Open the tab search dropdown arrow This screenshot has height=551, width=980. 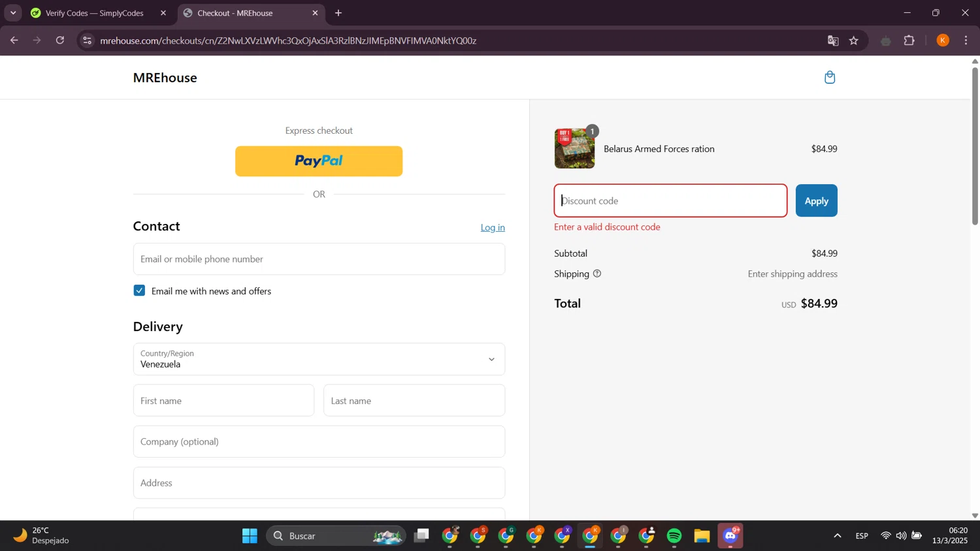(13, 13)
